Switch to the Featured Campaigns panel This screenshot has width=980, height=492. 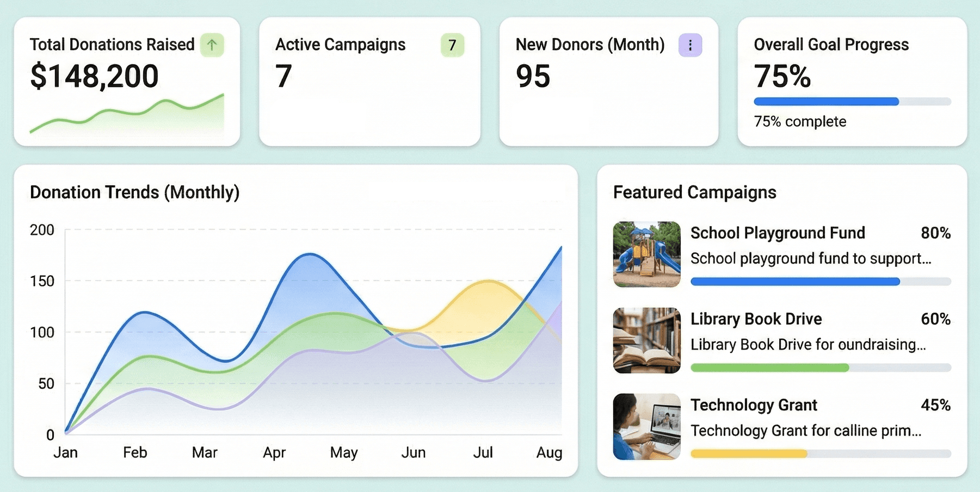pos(695,192)
